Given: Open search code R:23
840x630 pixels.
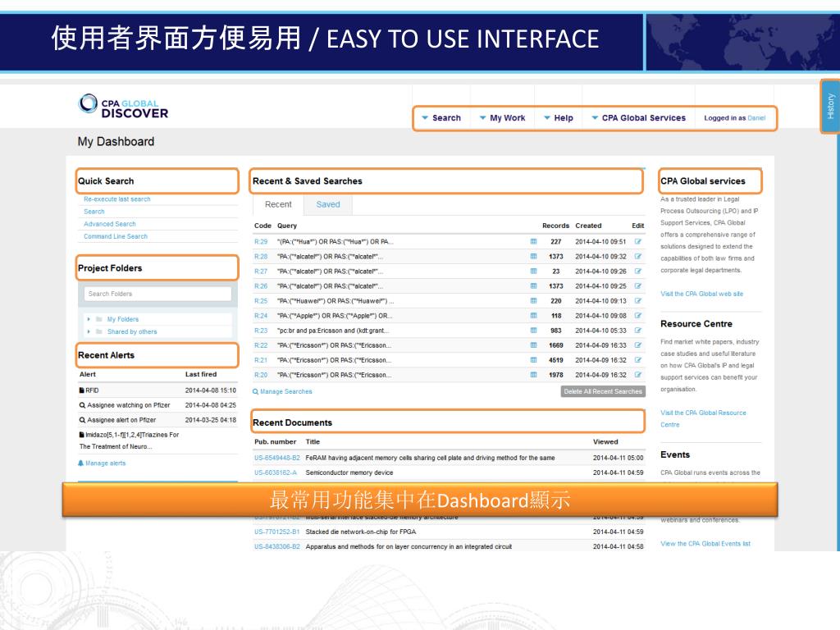Looking at the screenshot, I should (261, 331).
